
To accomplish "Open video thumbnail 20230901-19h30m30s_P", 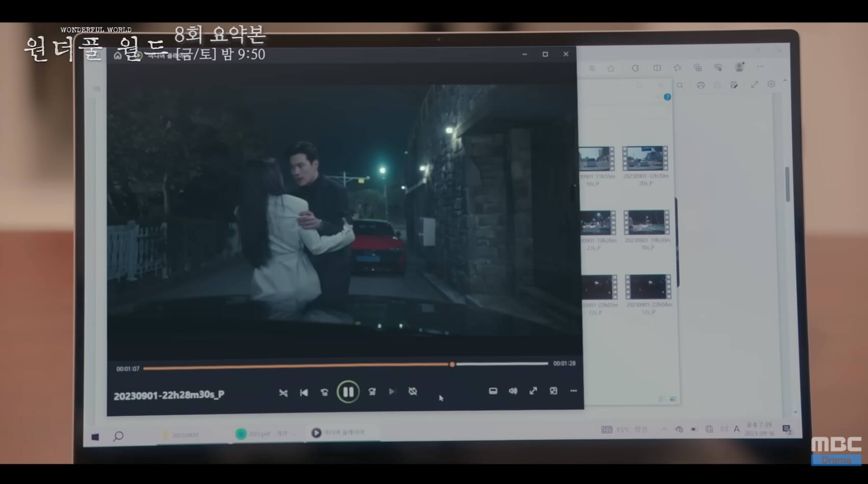I will (647, 230).
